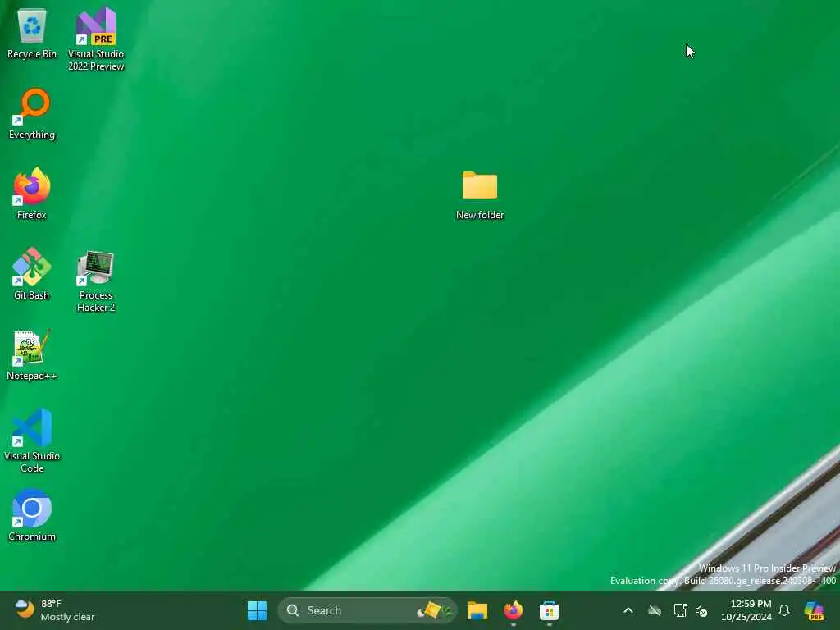The height and width of the screenshot is (630, 840).
Task: Click the muted volume tray icon
Action: point(701,610)
